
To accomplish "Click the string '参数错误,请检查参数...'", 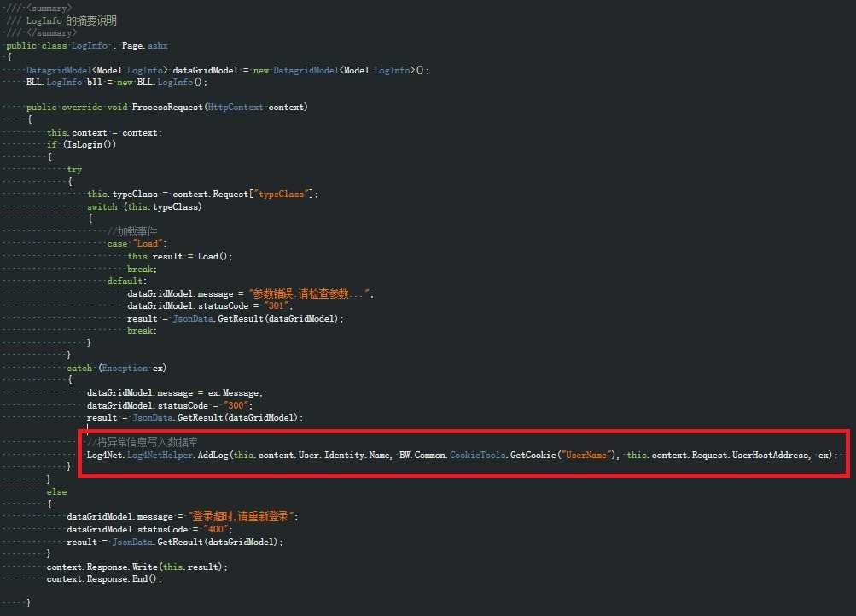I will coord(310,293).
